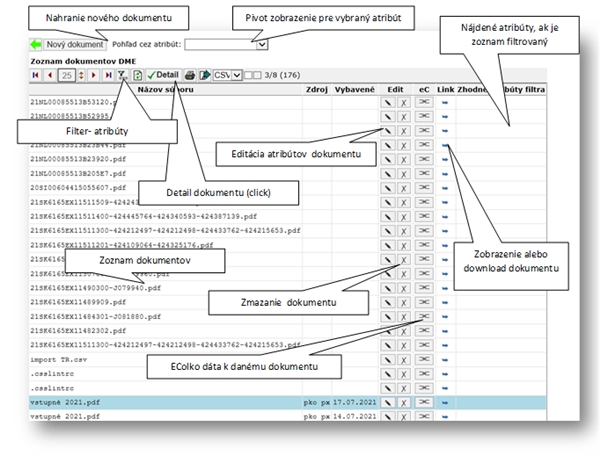Delete the import TR.csv document

[404, 360]
